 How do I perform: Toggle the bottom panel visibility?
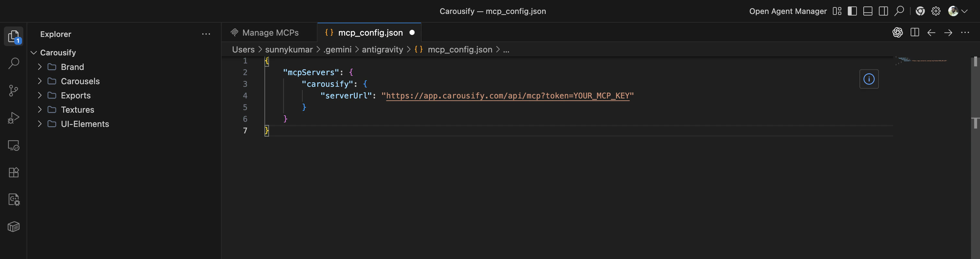pos(868,11)
